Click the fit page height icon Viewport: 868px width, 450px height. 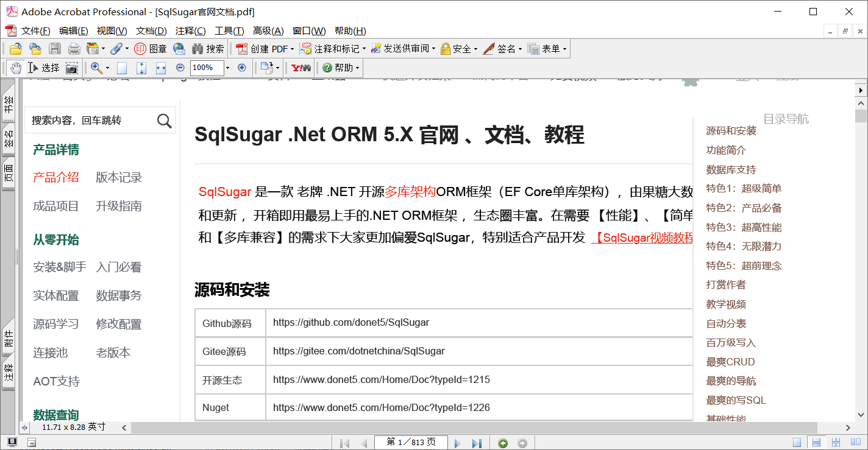pyautogui.click(x=141, y=68)
